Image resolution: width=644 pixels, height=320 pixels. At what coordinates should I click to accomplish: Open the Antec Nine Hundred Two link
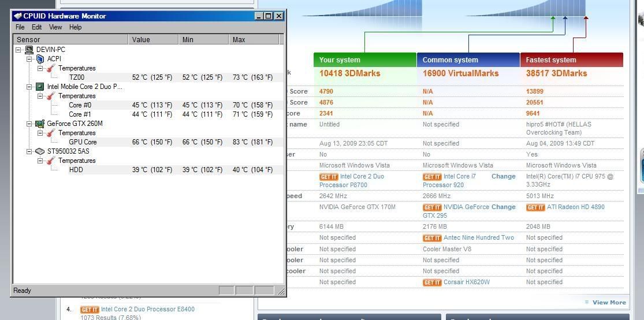[478, 237]
